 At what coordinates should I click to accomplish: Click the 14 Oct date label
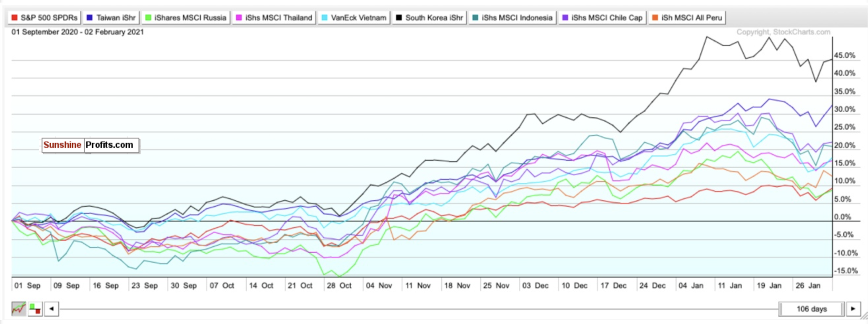pyautogui.click(x=261, y=285)
